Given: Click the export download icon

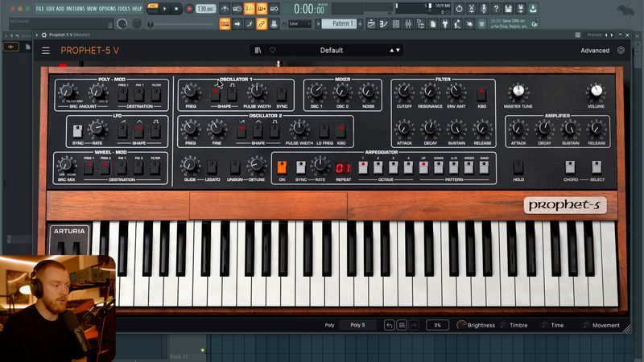Looking at the screenshot, I should tap(533, 9).
